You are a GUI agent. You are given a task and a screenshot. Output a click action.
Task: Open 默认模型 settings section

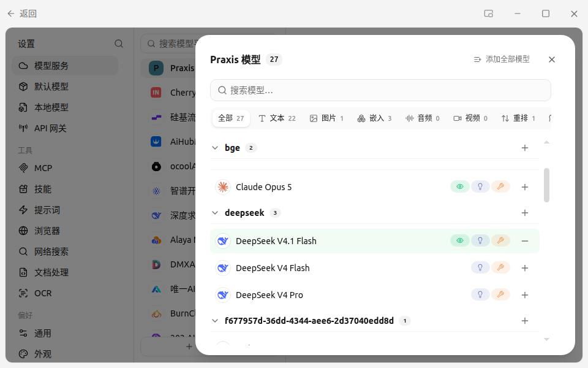[x=65, y=86]
